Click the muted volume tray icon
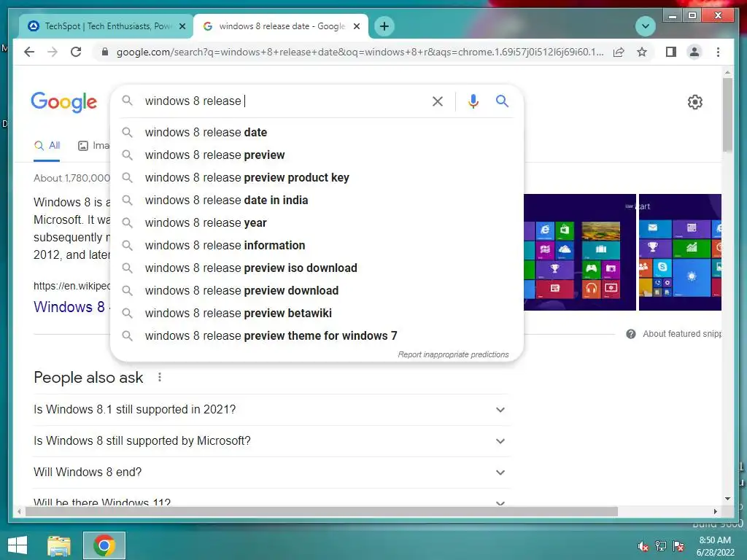The image size is (747, 560). coord(643,546)
